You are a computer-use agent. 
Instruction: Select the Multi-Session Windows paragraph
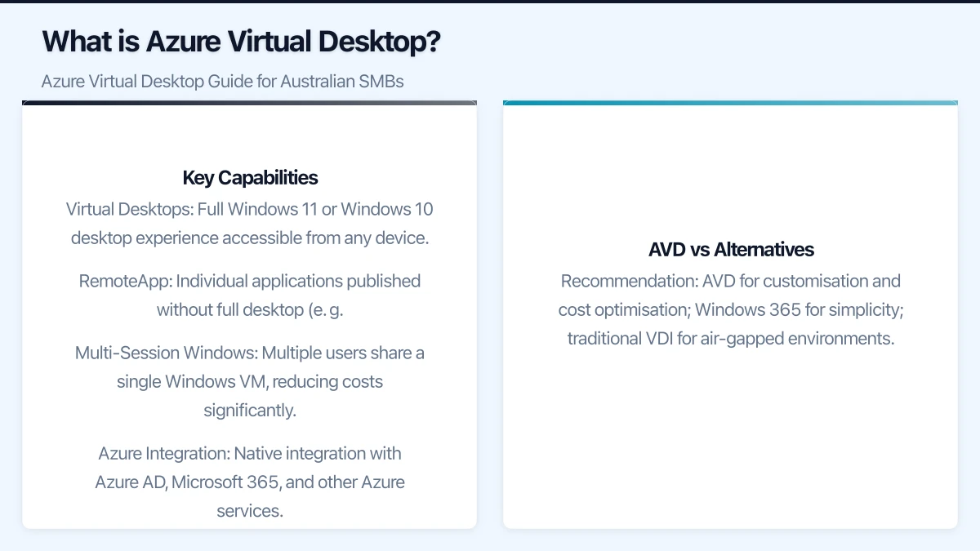[x=250, y=381]
